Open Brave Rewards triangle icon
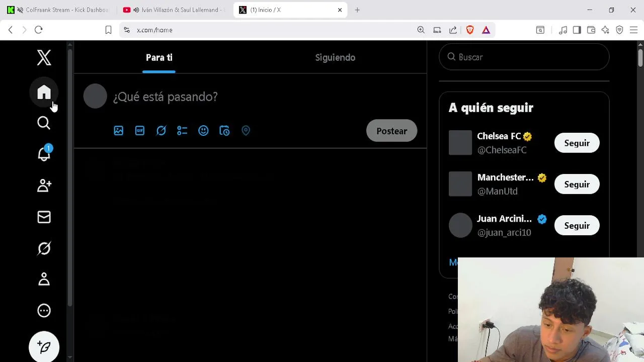 click(x=486, y=30)
